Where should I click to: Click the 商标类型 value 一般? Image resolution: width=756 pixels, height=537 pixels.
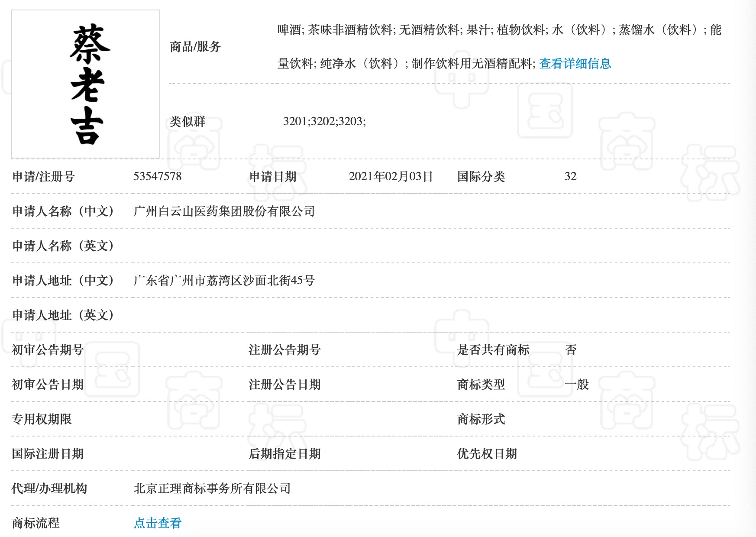[x=577, y=385]
